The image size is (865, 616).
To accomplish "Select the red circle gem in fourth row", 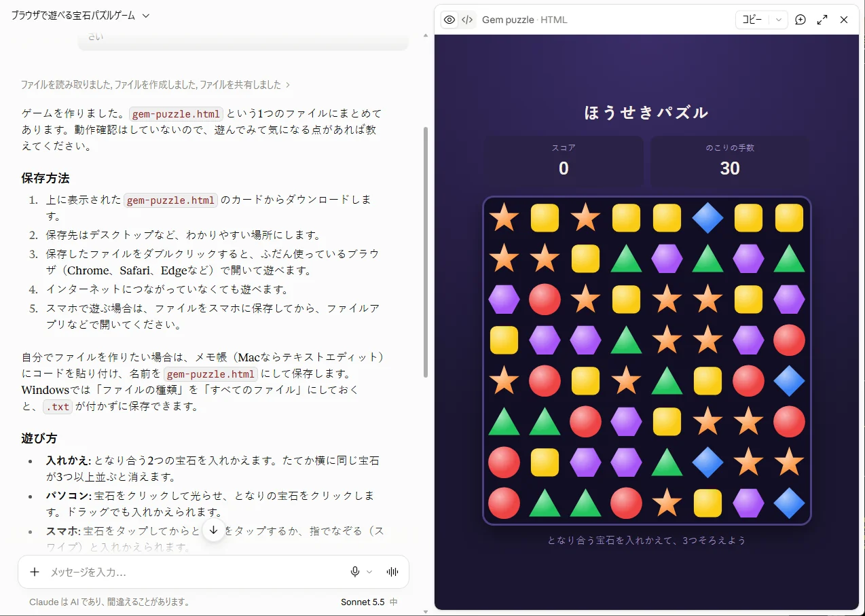I will (789, 340).
